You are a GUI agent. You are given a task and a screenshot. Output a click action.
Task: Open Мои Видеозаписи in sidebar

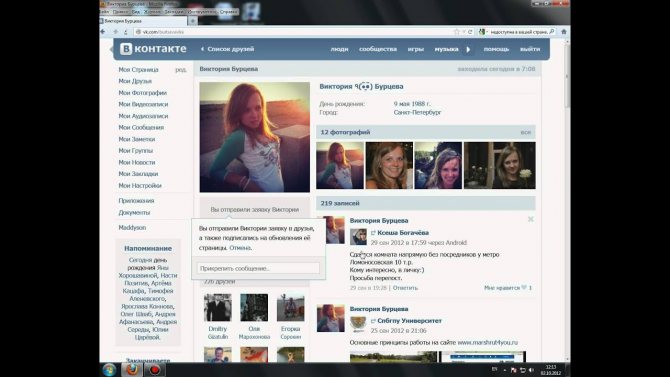coord(143,104)
